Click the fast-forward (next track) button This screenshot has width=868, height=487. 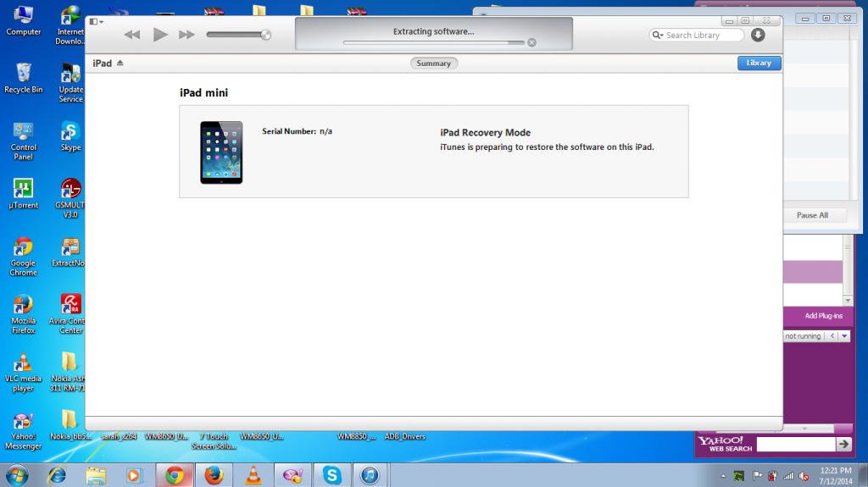tap(187, 35)
